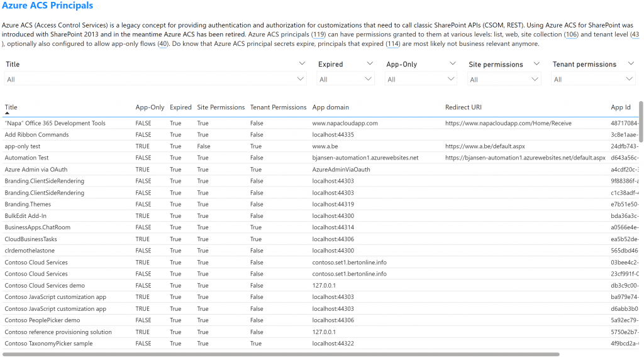This screenshot has width=644, height=358.
Task: Click App Id cell starting 48717084
Action: point(625,123)
